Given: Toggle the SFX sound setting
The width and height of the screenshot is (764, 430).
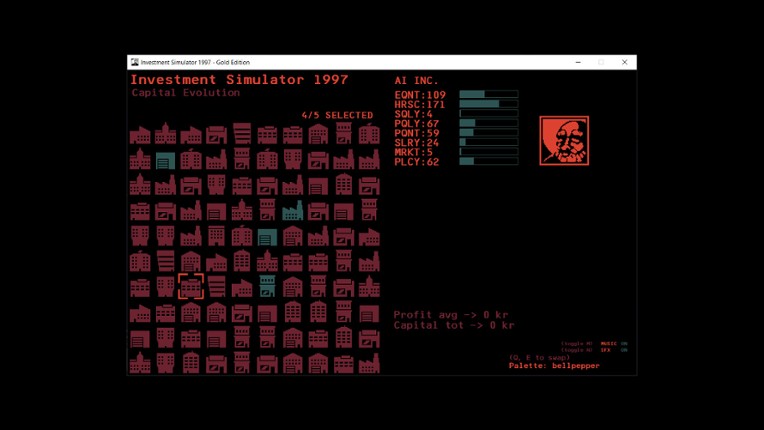Looking at the screenshot, I should (x=606, y=350).
